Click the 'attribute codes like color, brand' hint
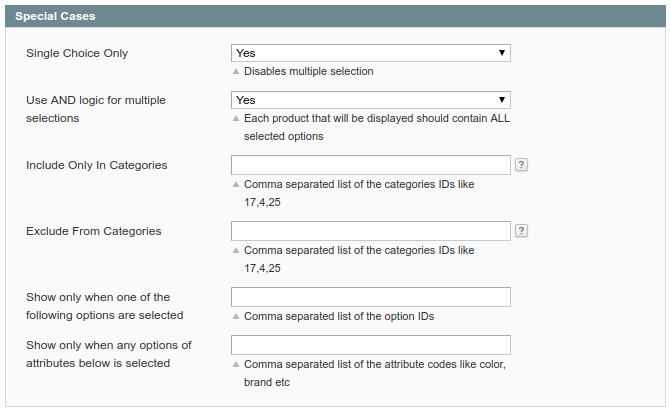This screenshot has height=412, width=670. click(374, 373)
